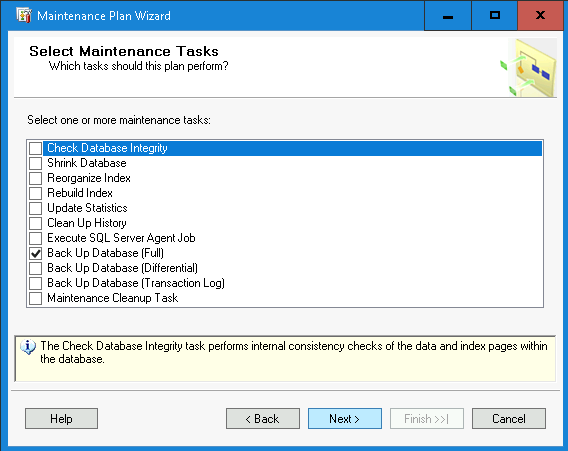Select Execute SQL Server Agent Job text
Image resolution: width=568 pixels, height=451 pixels.
pyautogui.click(x=121, y=238)
